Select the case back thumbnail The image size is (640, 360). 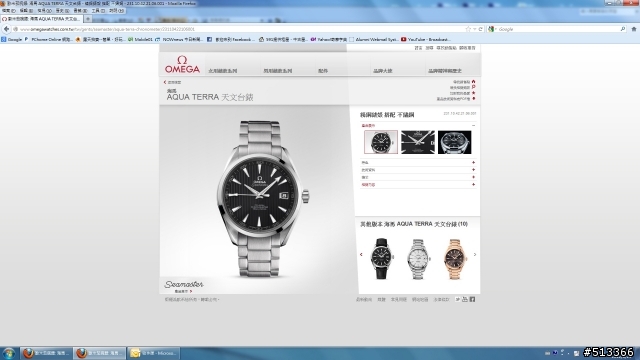[454, 142]
